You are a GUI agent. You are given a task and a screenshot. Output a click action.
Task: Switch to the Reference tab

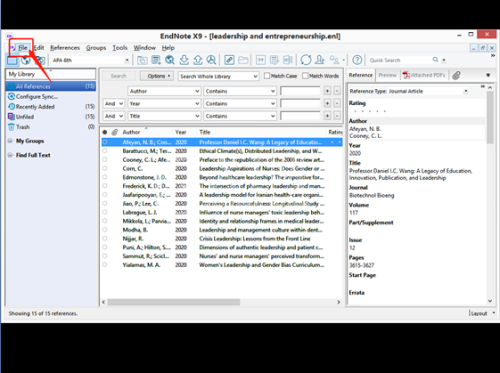361,75
